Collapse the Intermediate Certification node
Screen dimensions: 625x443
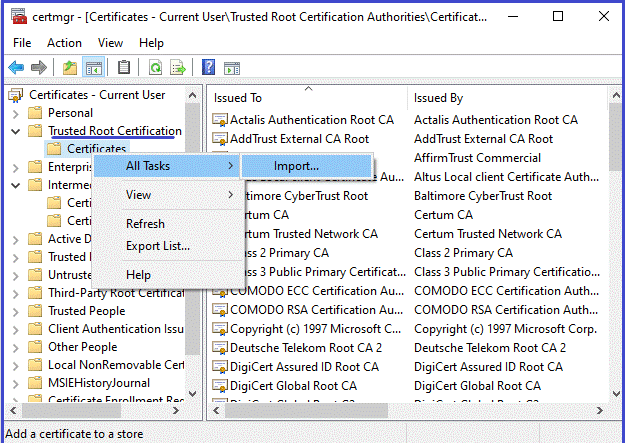click(x=16, y=185)
